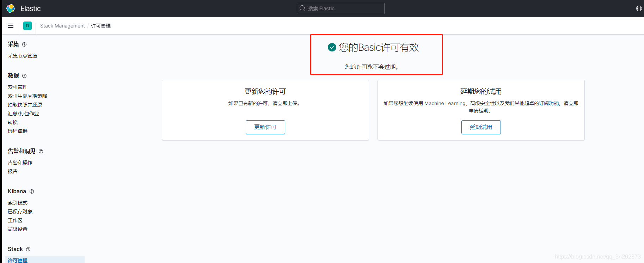Image resolution: width=644 pixels, height=263 pixels.
Task: Click the 许可管理 breadcrumb
Action: [101, 26]
